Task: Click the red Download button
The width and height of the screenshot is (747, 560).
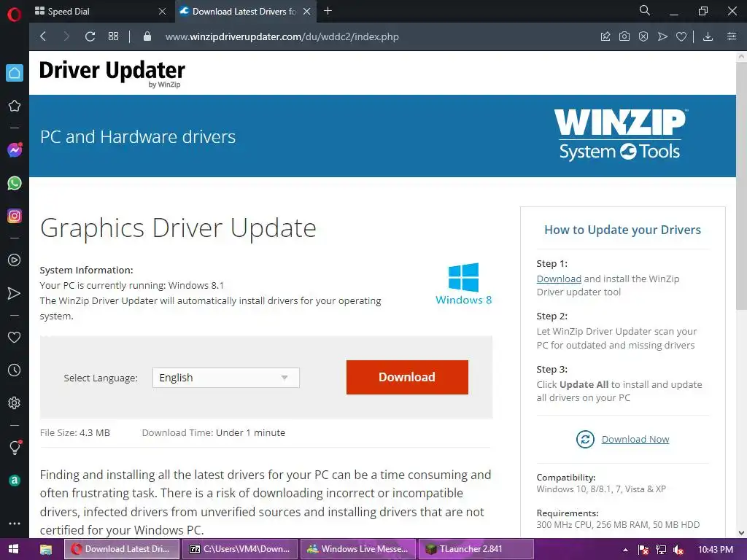Action: 407,377
